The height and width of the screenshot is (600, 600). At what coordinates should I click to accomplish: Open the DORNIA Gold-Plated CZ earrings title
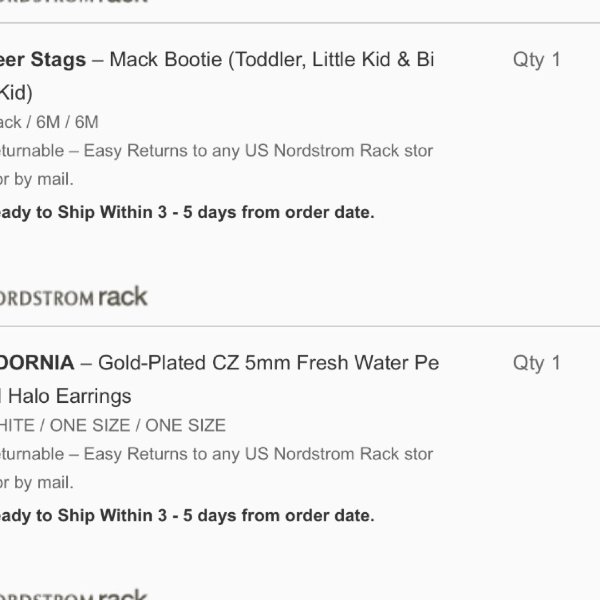click(220, 379)
